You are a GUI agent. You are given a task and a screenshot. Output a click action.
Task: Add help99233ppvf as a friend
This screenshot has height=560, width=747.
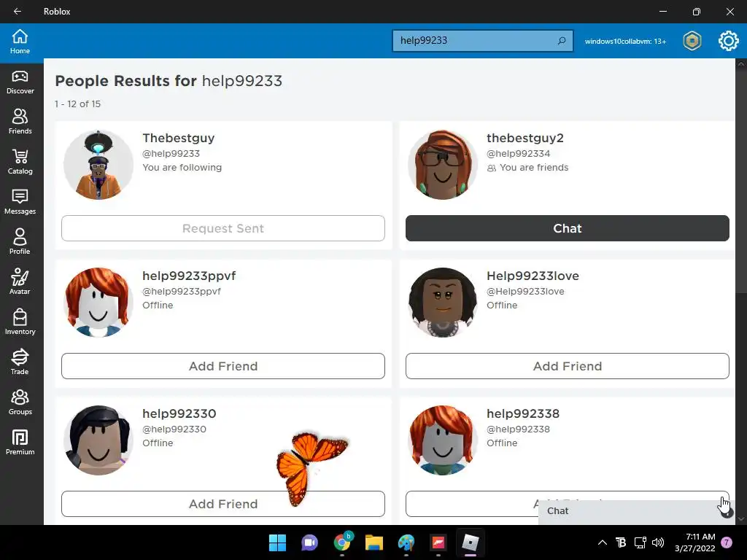(x=223, y=366)
